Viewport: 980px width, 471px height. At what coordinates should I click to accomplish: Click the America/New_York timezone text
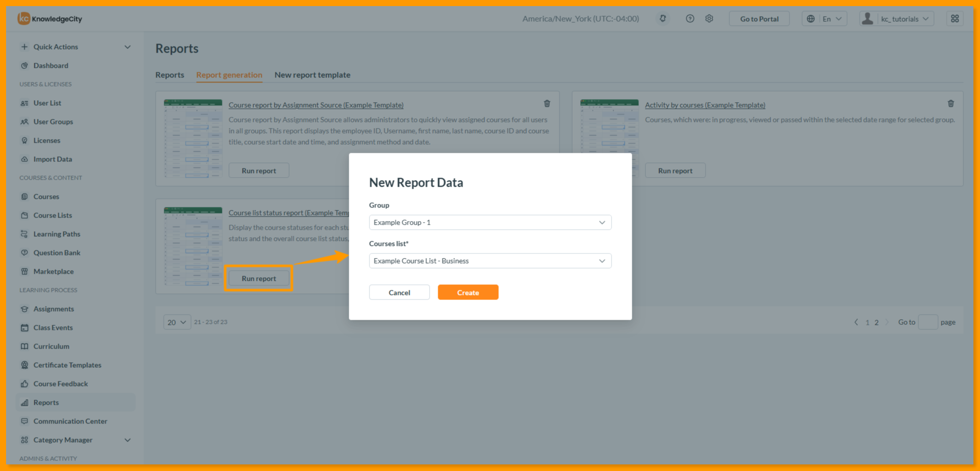581,19
